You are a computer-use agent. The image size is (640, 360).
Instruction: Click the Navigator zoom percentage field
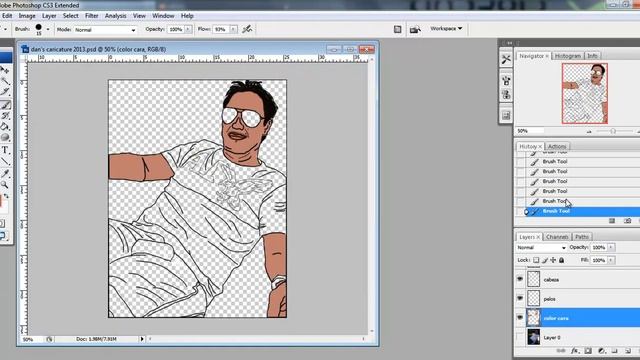click(530, 131)
